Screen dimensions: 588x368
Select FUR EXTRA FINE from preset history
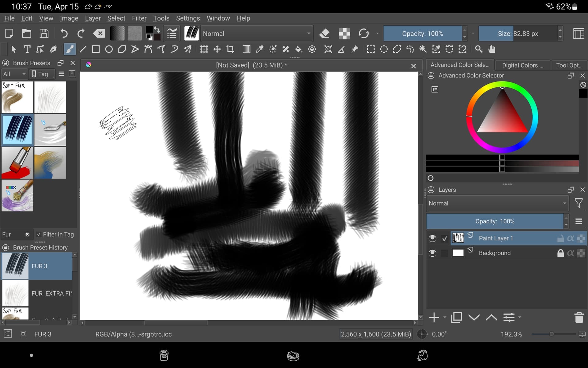pos(37,293)
